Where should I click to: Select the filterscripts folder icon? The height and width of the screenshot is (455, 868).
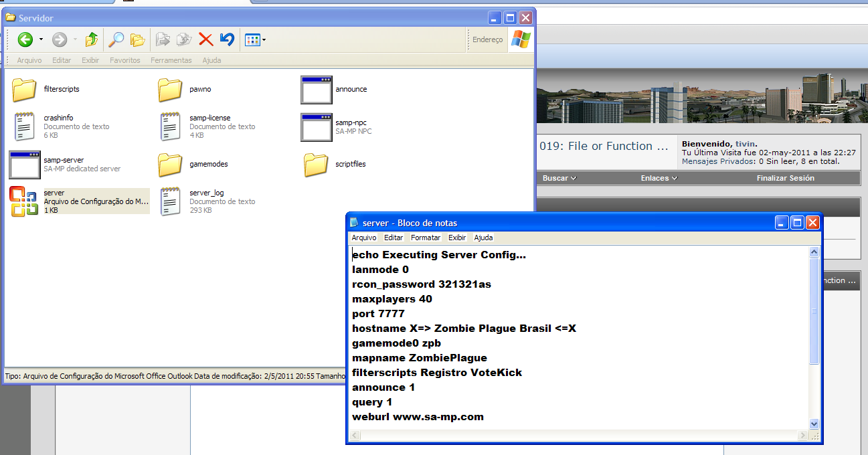(24, 89)
